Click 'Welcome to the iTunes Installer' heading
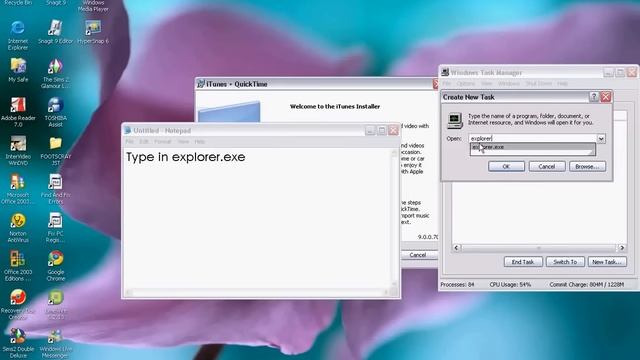640x360 pixels. click(335, 107)
